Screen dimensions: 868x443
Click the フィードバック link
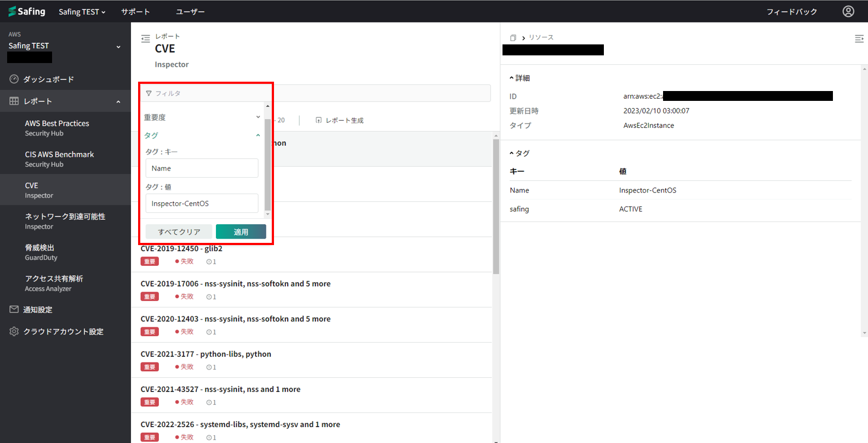(x=791, y=12)
